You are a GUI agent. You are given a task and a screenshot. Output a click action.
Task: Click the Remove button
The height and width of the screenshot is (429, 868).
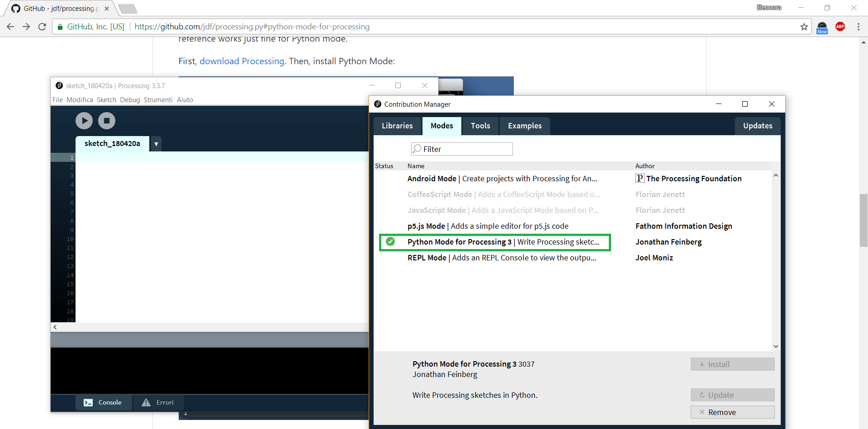point(732,412)
